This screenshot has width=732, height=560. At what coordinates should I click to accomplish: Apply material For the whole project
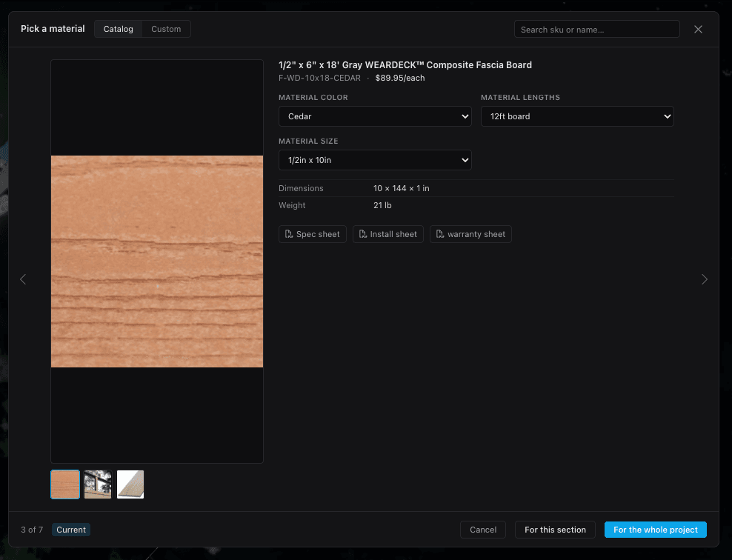656,530
